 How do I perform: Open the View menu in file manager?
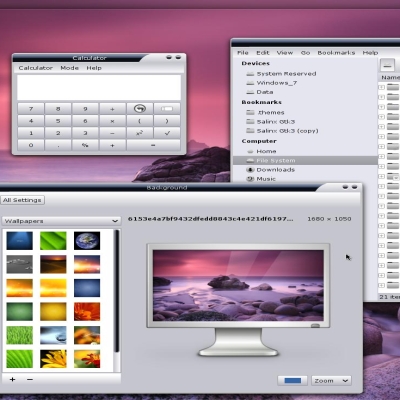pyautogui.click(x=285, y=53)
